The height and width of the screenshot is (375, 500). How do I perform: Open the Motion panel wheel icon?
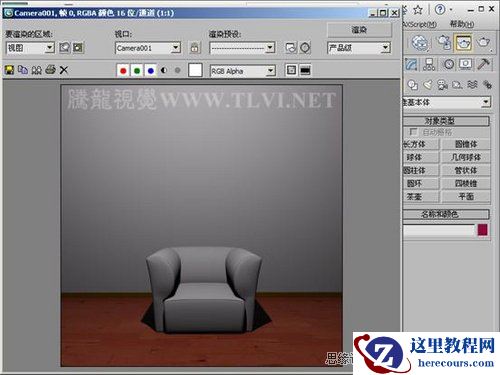click(449, 64)
